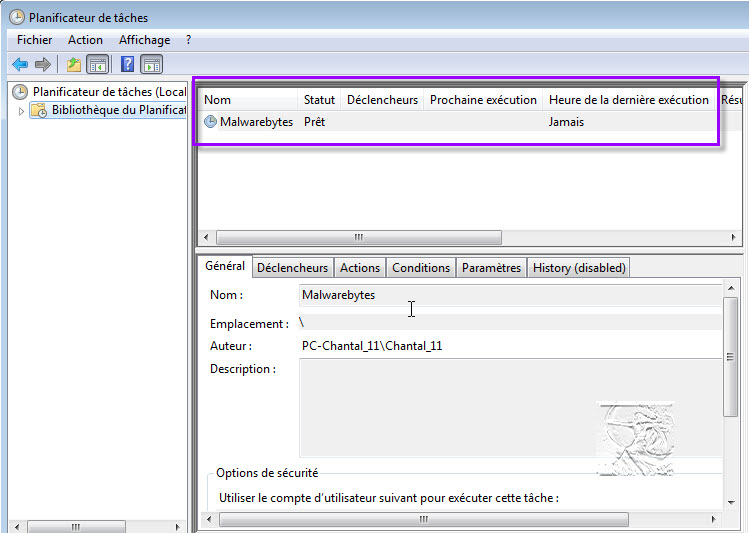Click the Back arrow toolbar icon

point(20,65)
